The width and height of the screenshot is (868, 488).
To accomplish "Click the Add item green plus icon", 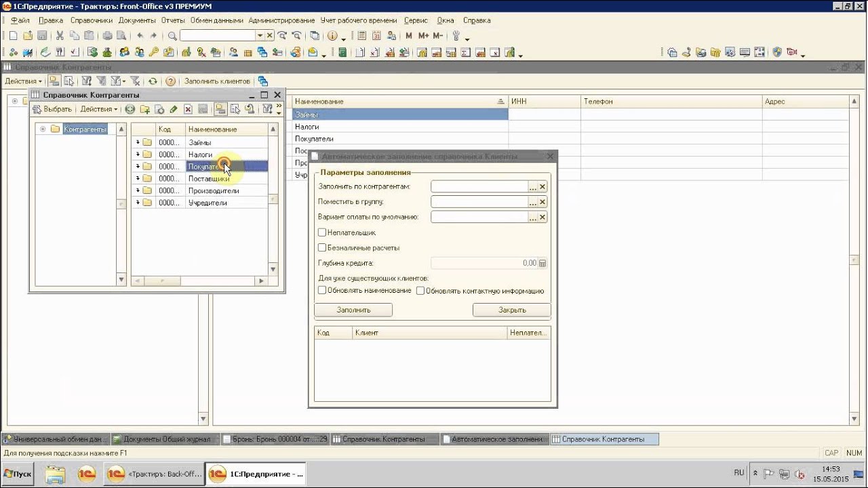I will [x=130, y=109].
